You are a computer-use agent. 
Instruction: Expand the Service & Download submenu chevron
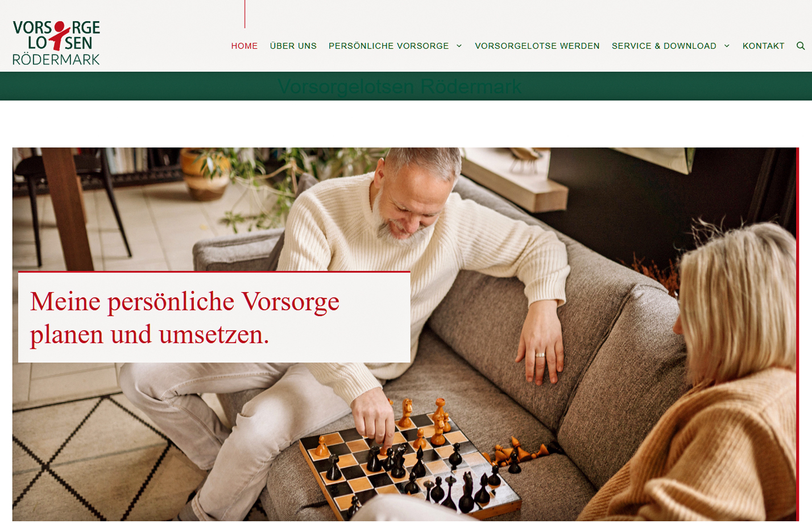point(727,46)
